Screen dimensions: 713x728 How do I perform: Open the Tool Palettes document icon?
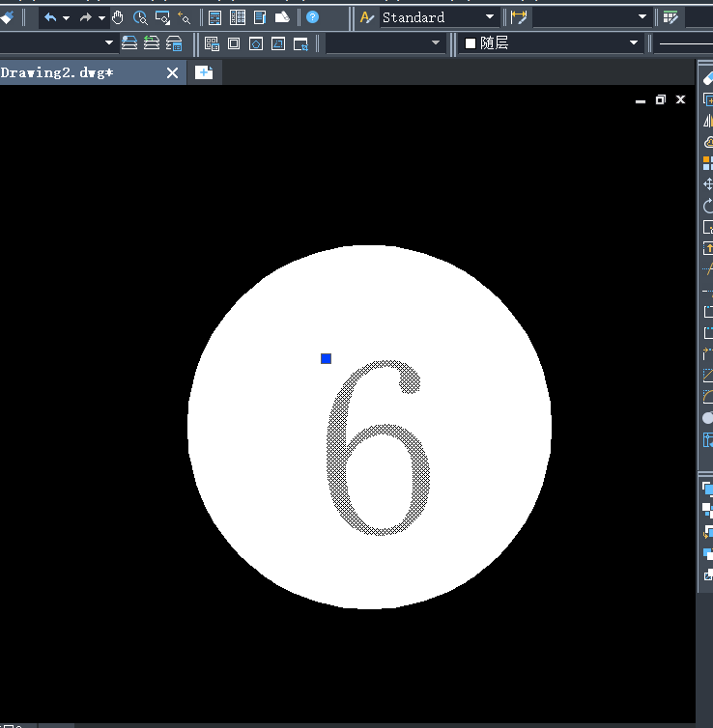point(260,18)
